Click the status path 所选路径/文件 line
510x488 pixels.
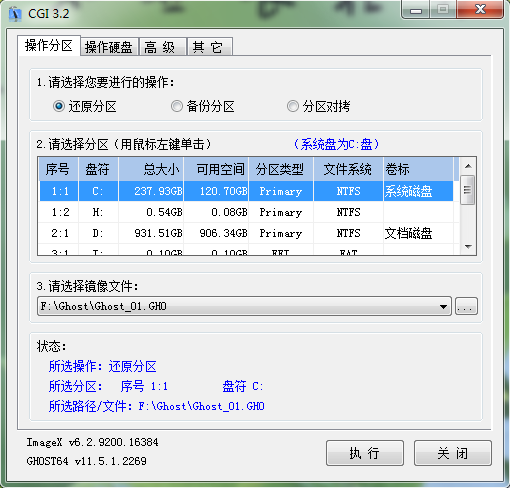157,406
